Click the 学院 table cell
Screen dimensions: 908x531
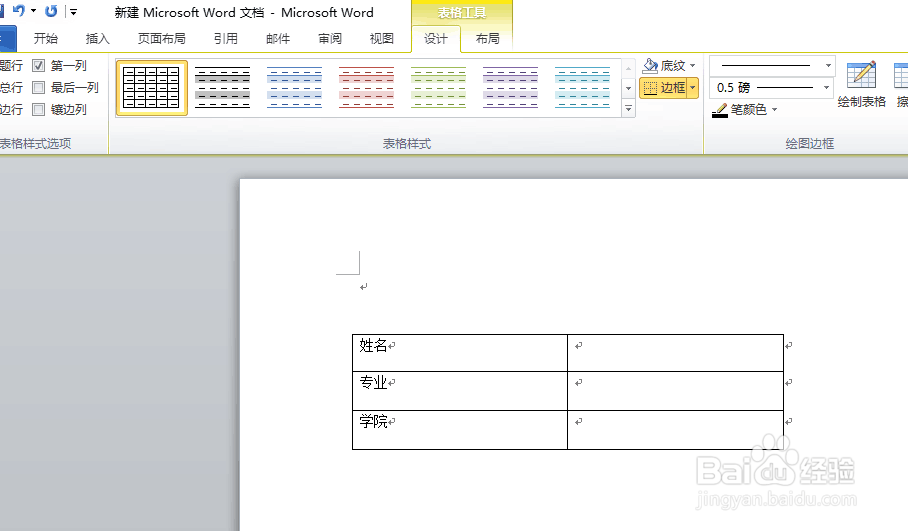tap(460, 430)
